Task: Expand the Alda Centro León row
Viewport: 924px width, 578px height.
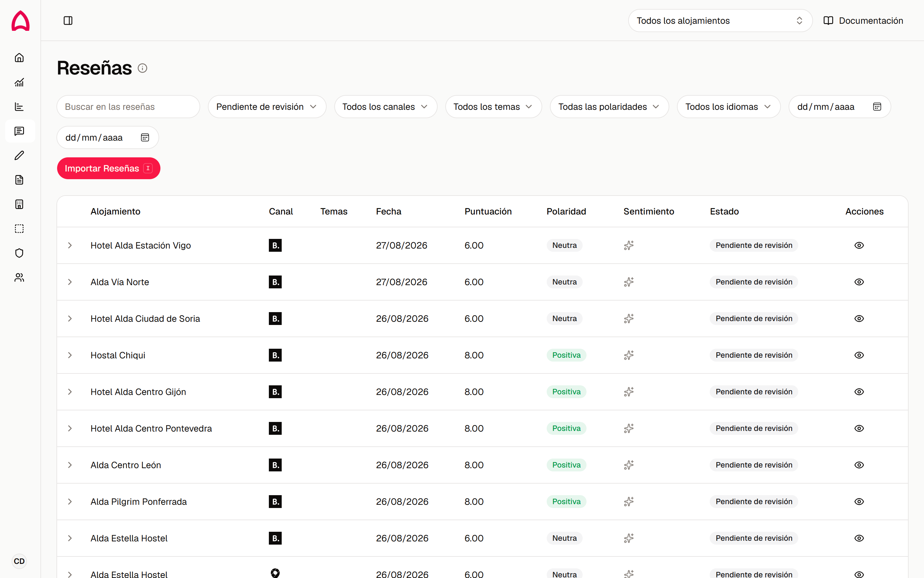Action: 70,465
